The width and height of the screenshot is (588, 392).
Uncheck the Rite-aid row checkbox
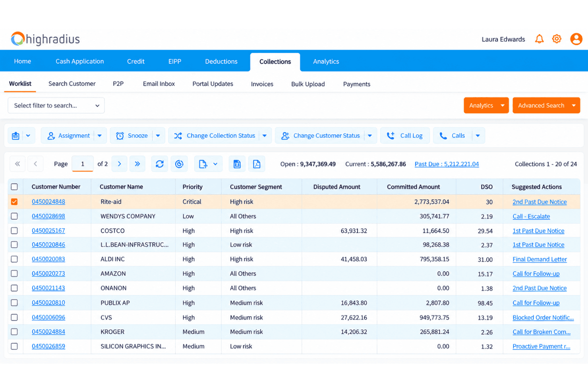point(14,202)
